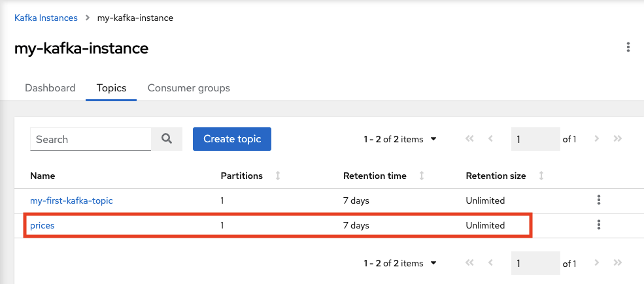Viewport: 644px width, 284px height.
Task: Open the my-kafka-instance kebab actions menu
Action: point(628,47)
